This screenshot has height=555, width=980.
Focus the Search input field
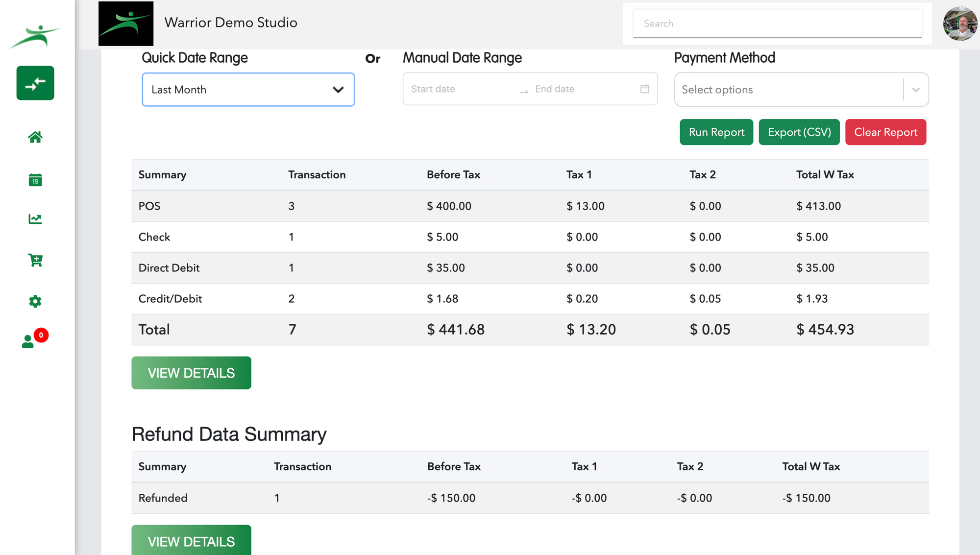tap(778, 24)
